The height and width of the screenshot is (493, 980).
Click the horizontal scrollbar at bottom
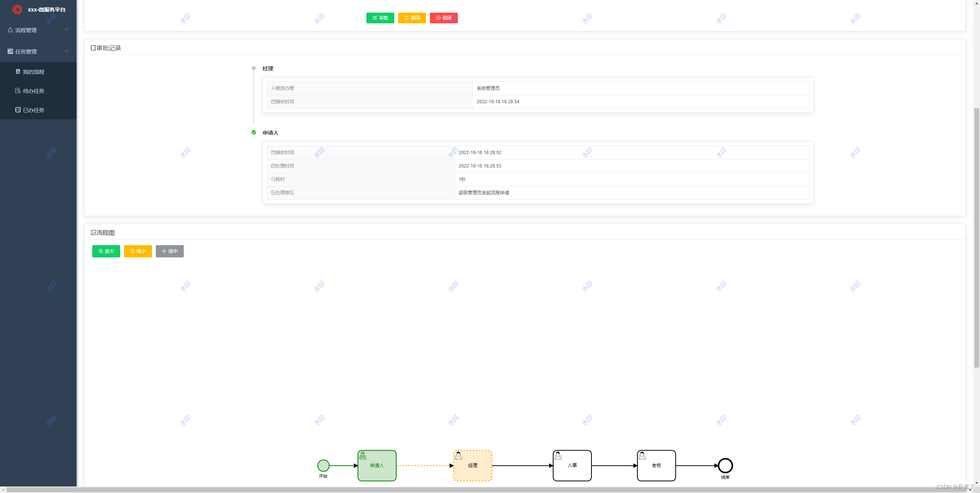[x=486, y=490]
